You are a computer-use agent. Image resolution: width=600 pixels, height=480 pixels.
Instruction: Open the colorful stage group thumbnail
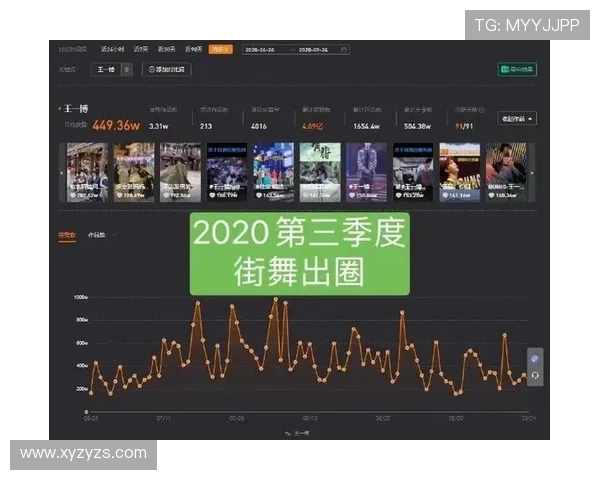click(273, 173)
